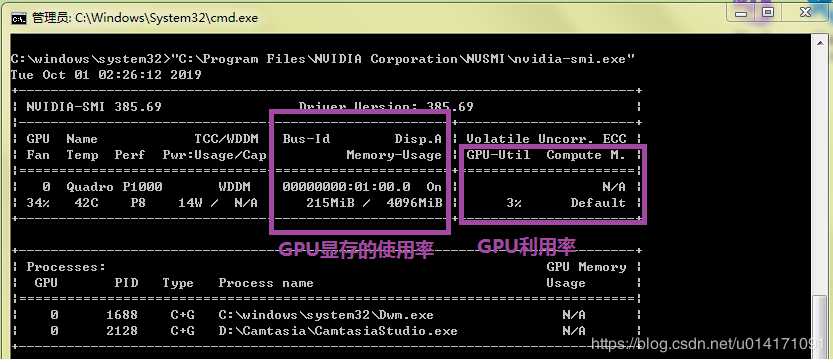Click the nvidia-smi.exe command line text
This screenshot has width=833, height=363.
(x=402, y=59)
